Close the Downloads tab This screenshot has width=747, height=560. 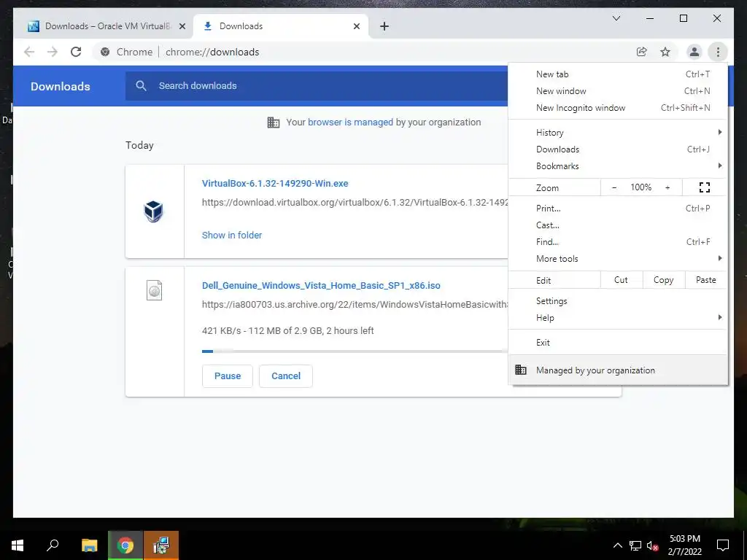(356, 26)
